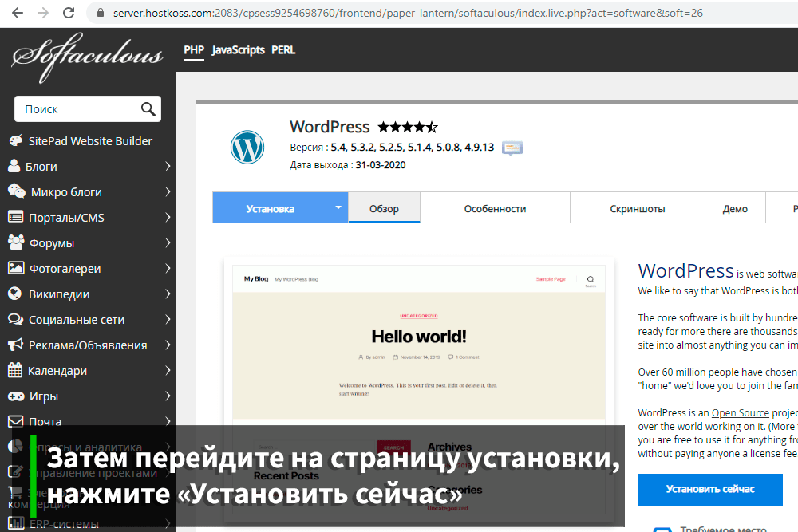
Task: Expand the Форумы category chevron
Action: pos(168,242)
